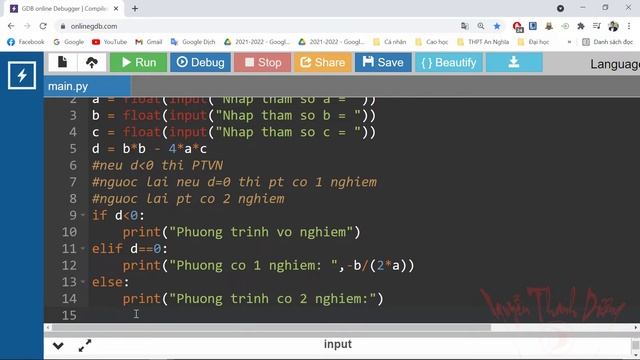This screenshot has width=640, height=360.
Task: Click line number 5 in gutter
Action: [73, 149]
